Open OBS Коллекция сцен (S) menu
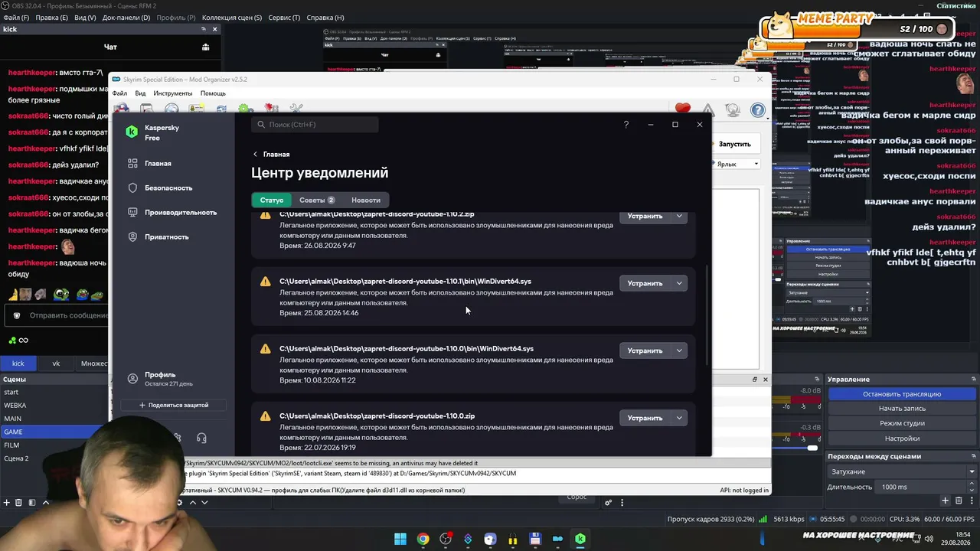980x551 pixels. (232, 18)
